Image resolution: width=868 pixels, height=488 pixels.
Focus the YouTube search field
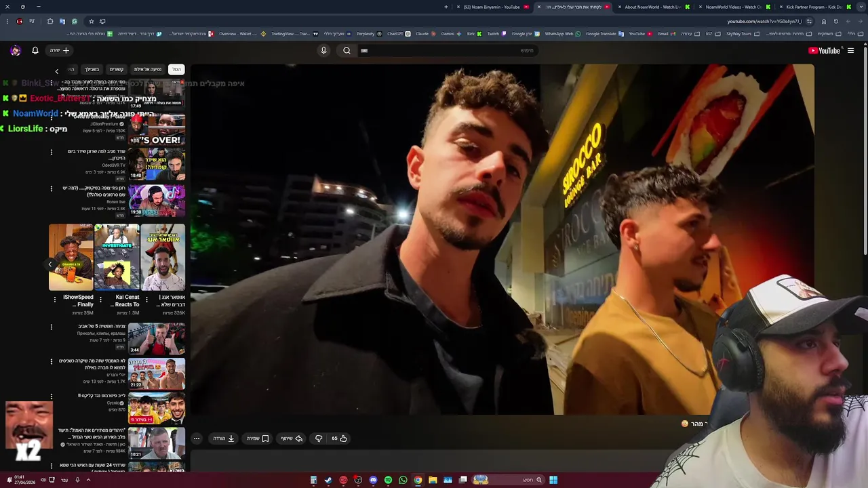point(448,50)
